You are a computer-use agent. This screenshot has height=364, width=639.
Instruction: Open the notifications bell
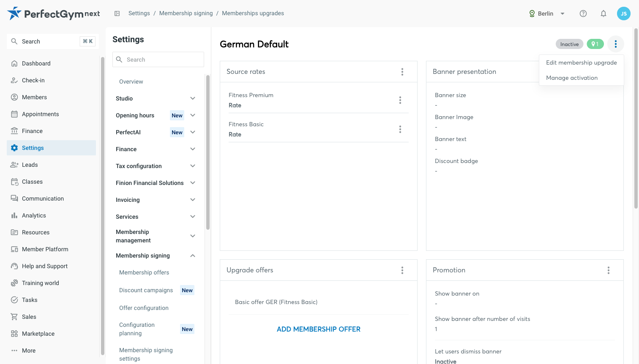tap(603, 14)
